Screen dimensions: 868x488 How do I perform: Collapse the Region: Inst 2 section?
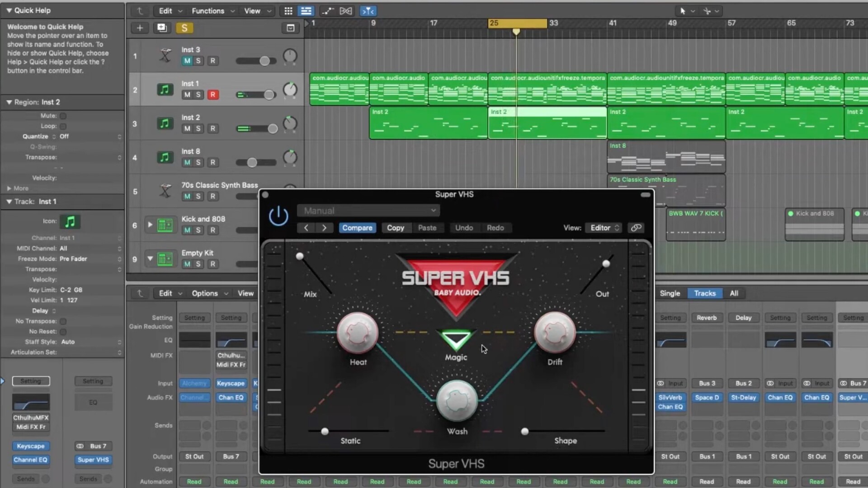(9, 102)
